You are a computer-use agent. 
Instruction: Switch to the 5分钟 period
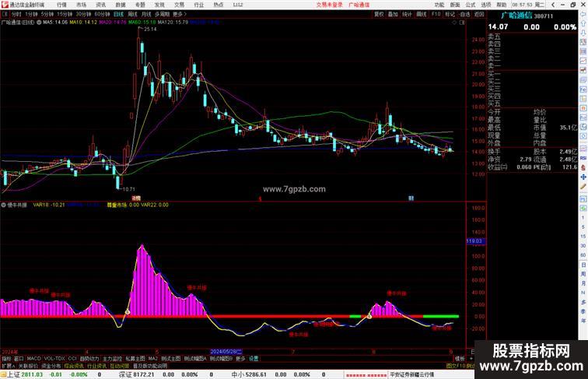click(47, 14)
